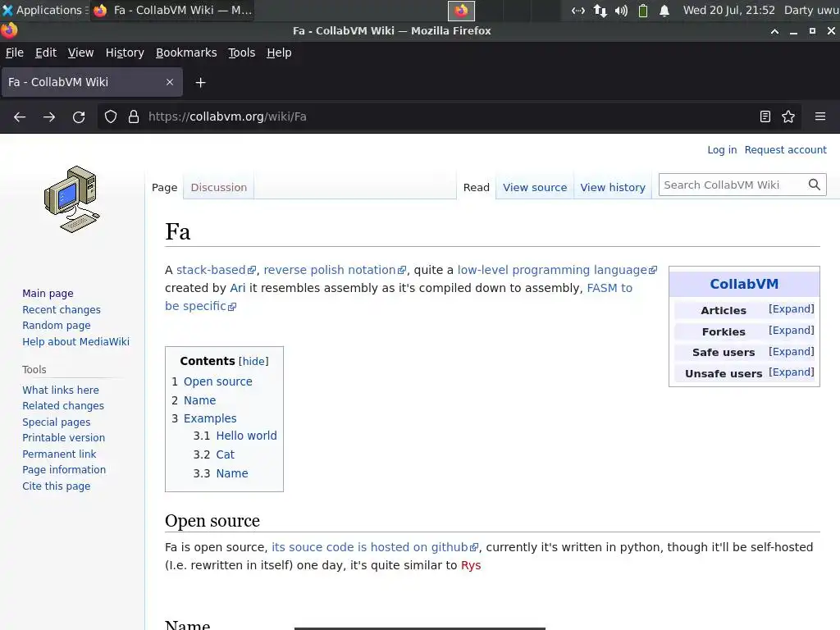Open the Tools menu

(242, 52)
